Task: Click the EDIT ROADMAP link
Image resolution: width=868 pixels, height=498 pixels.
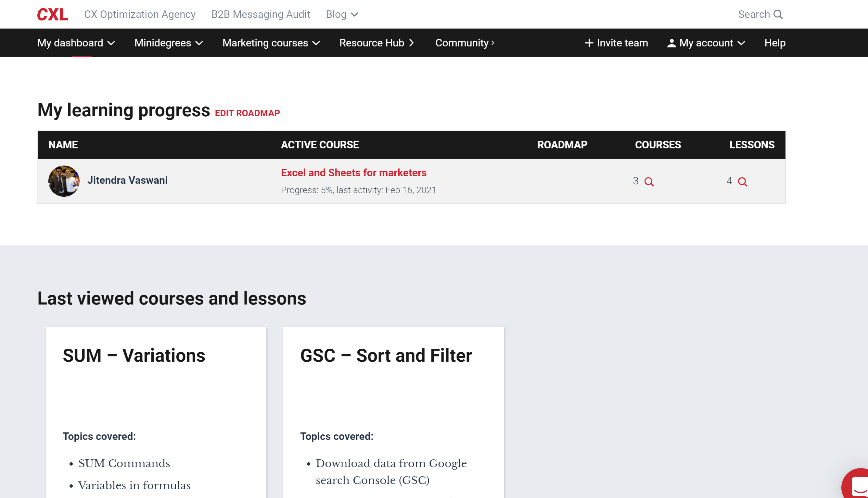Action: (x=247, y=113)
